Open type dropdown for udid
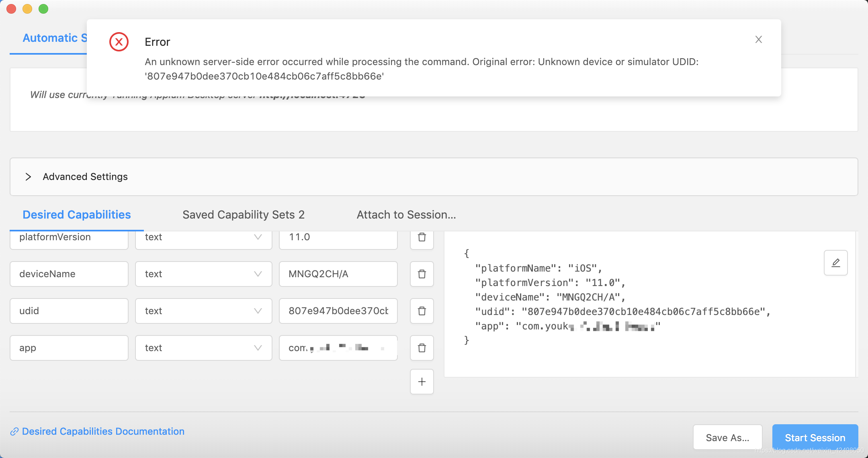Screen dimensions: 868x458 203,311
